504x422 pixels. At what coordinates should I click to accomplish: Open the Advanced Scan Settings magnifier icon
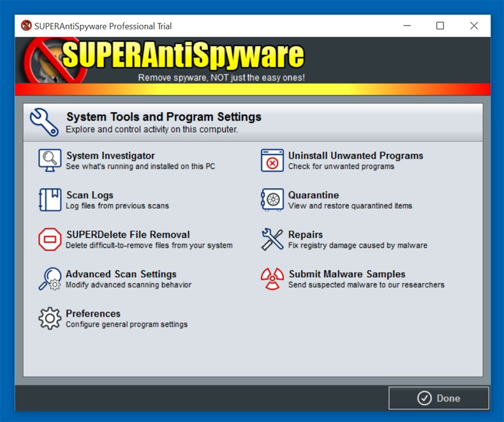click(x=50, y=279)
